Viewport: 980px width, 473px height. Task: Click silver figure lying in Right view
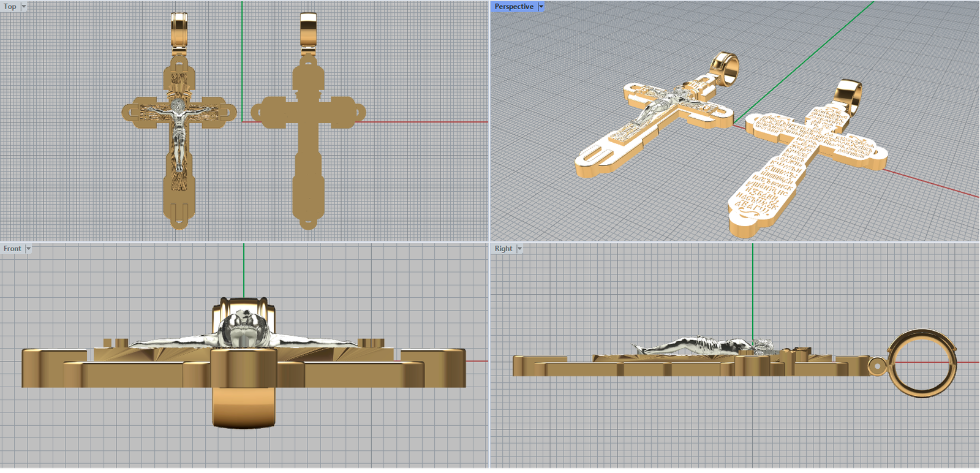click(692, 346)
